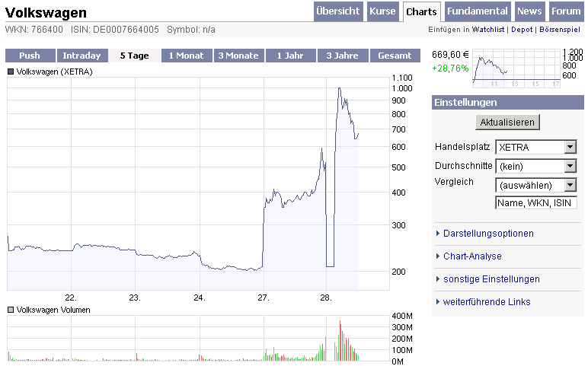Add stock to Depot
The width and height of the screenshot is (588, 366).
(x=522, y=29)
